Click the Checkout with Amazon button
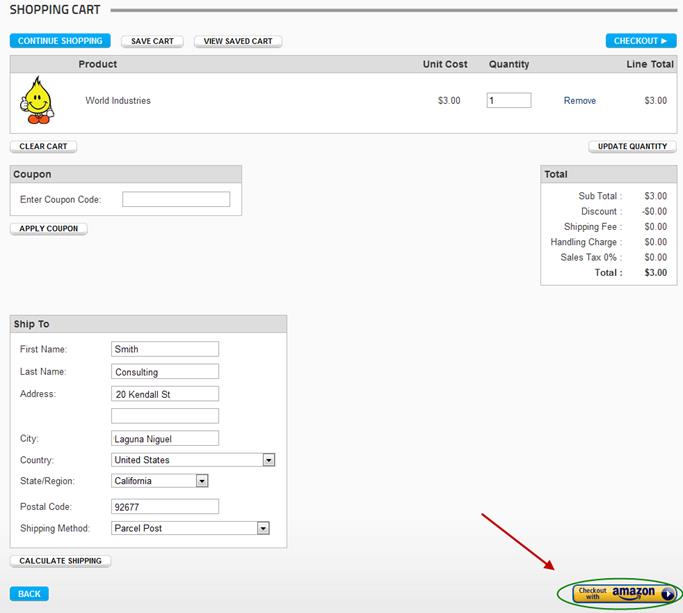The image size is (683, 613). [625, 593]
